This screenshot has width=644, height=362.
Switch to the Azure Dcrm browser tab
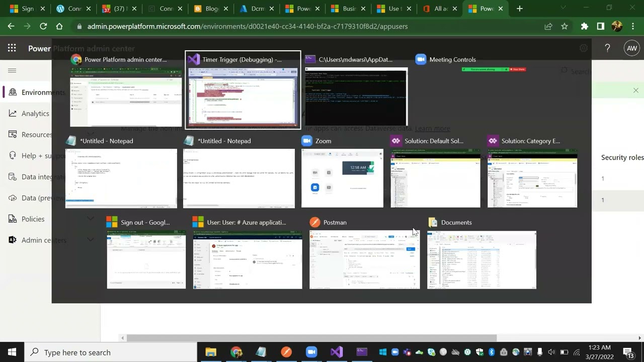coord(257,9)
